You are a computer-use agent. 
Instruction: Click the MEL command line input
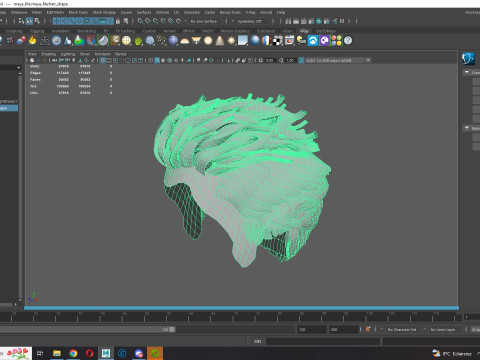pyautogui.click(x=323, y=341)
